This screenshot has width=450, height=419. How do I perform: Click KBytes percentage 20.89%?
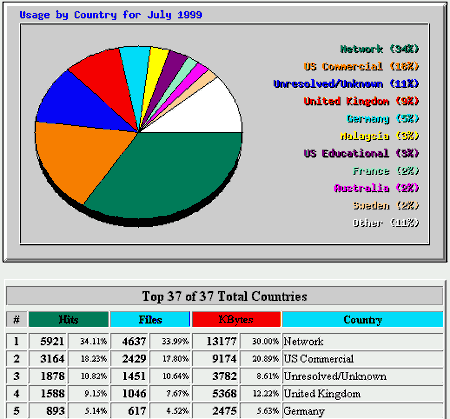coord(265,359)
